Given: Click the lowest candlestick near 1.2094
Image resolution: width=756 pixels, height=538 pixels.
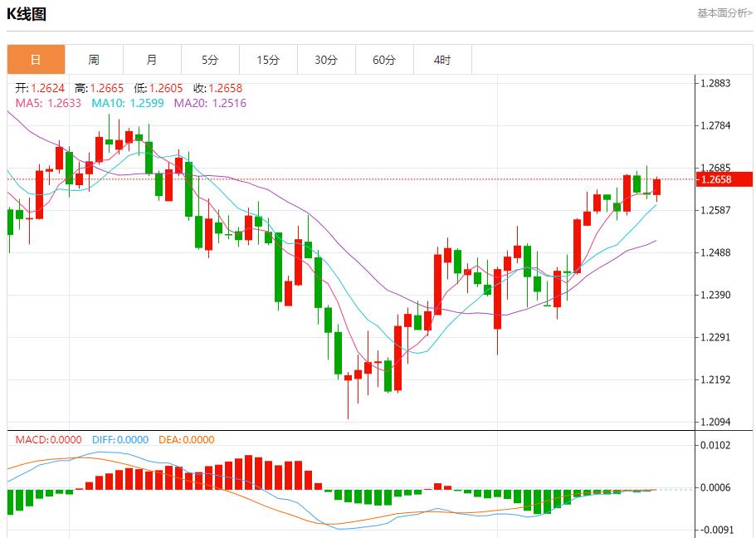Looking at the screenshot, I should [348, 390].
